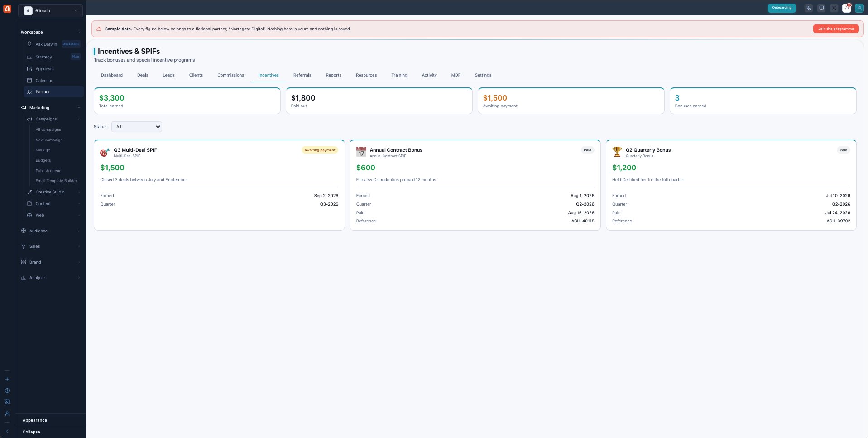Click the orange app logo icon
868x438 pixels.
point(7,9)
